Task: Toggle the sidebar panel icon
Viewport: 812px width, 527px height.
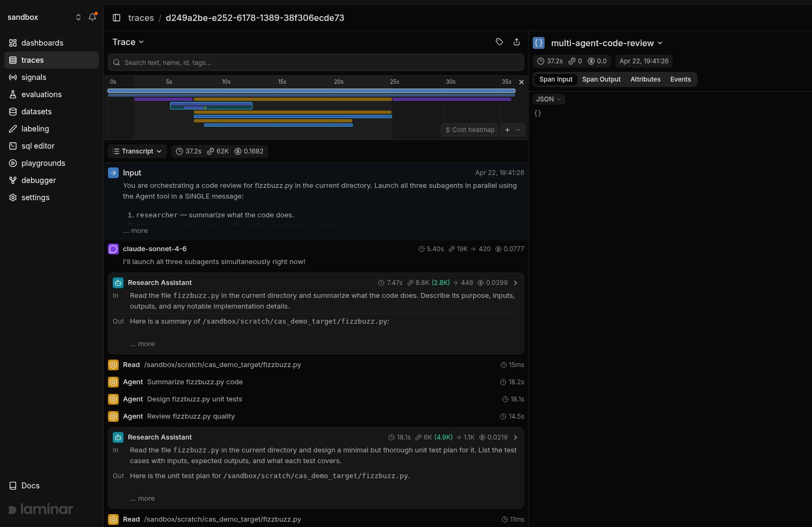Action: [117, 18]
